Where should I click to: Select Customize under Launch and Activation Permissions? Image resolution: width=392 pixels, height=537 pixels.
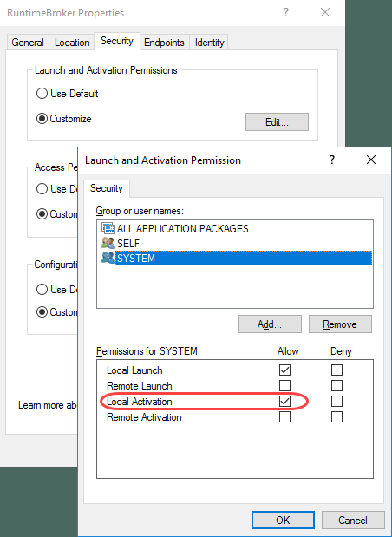point(64,119)
